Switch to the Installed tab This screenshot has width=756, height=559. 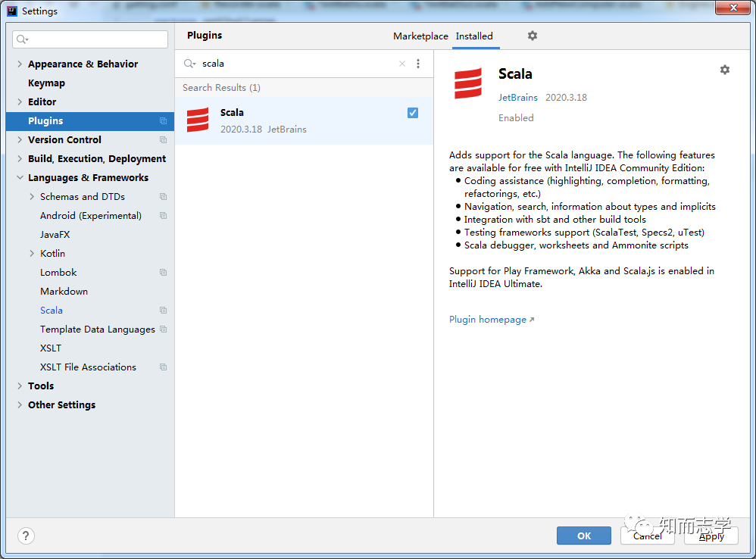point(474,36)
